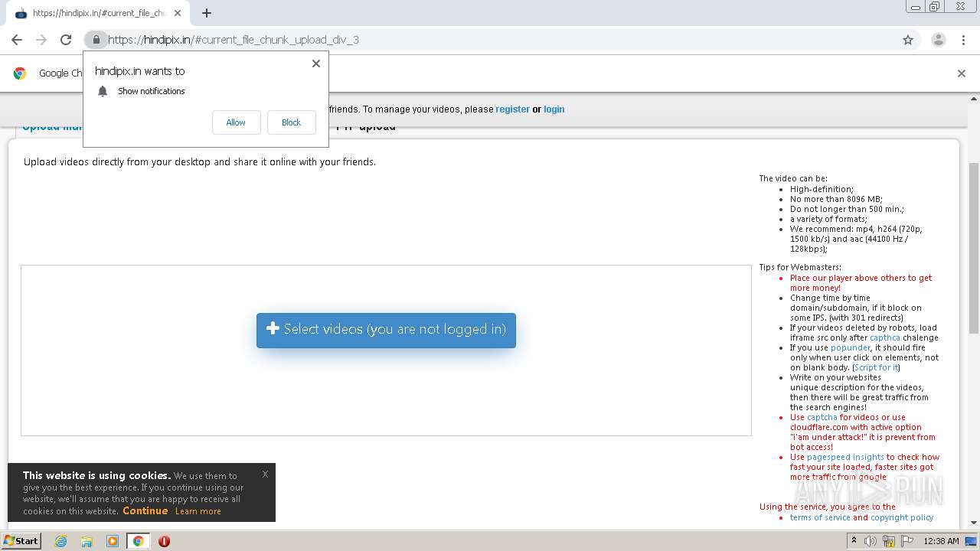Click Select videos upload button
This screenshot has height=551, width=980.
pyautogui.click(x=386, y=330)
